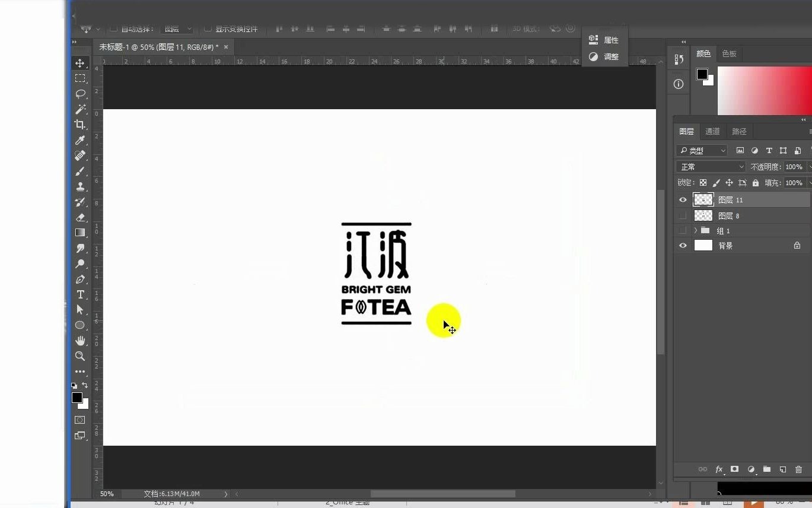Toggle lock all padlock icon
Viewport: 812px width, 508px height.
point(755,183)
